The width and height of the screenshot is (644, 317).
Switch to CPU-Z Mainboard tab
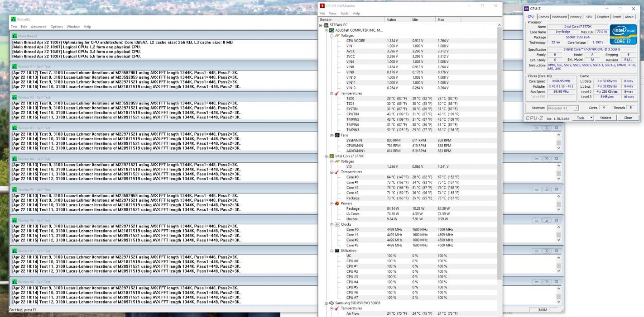[559, 17]
